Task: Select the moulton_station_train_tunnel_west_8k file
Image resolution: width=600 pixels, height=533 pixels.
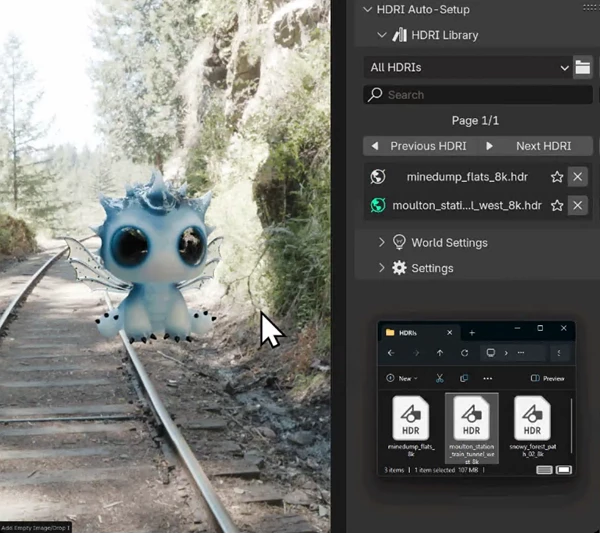Action: (472, 429)
